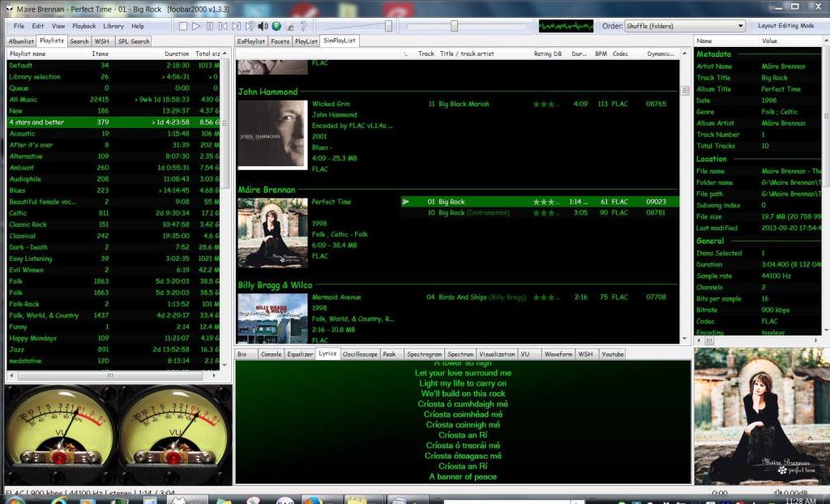
Task: Pause the current track
Action: pos(210,26)
